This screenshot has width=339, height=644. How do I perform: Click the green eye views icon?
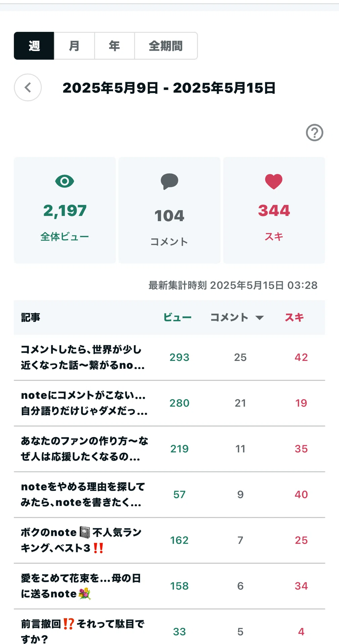point(64,181)
